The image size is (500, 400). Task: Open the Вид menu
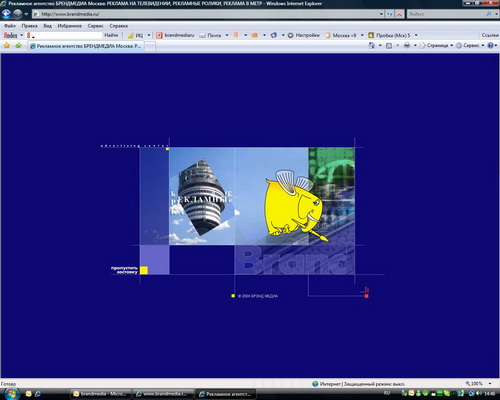pos(47,26)
